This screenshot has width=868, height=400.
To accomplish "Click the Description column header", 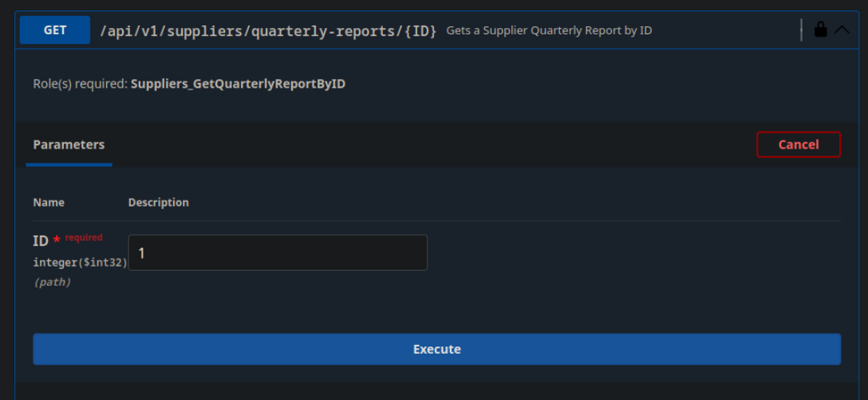I will coord(159,202).
